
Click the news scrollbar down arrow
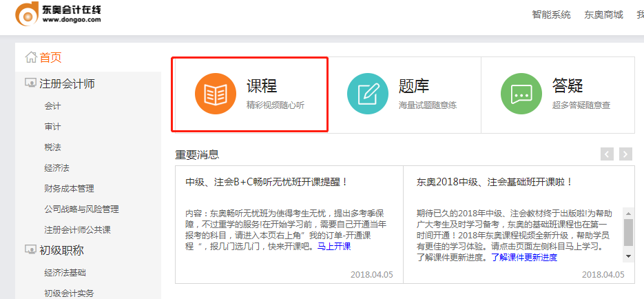pyautogui.click(x=628, y=256)
